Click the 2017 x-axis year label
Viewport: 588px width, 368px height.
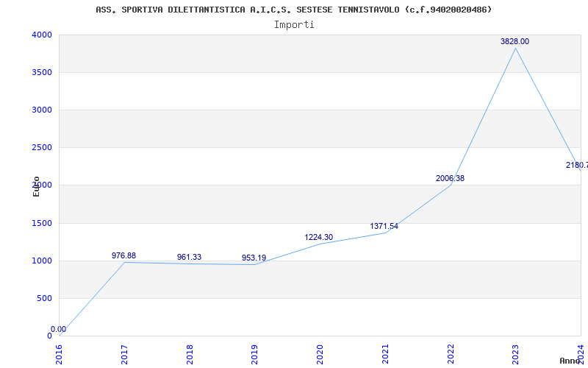tap(124, 355)
